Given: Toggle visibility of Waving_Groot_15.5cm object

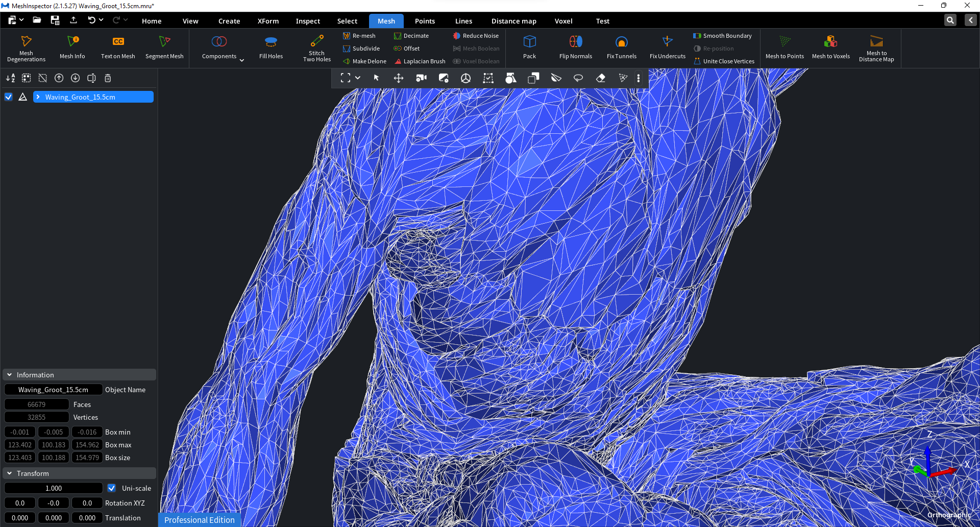Looking at the screenshot, I should click(x=8, y=97).
